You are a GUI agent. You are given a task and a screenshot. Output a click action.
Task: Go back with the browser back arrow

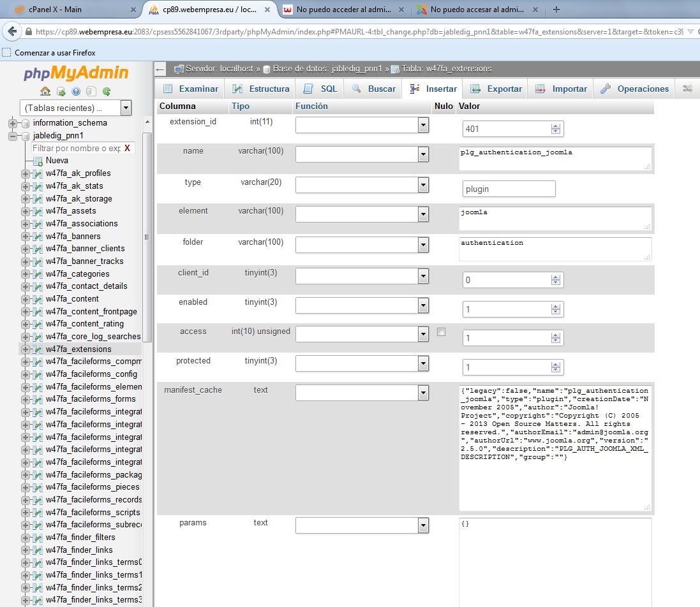click(x=13, y=32)
